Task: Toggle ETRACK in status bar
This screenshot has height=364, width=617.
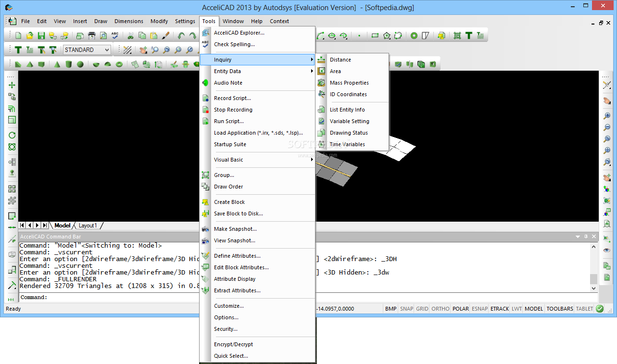Action: (x=499, y=309)
